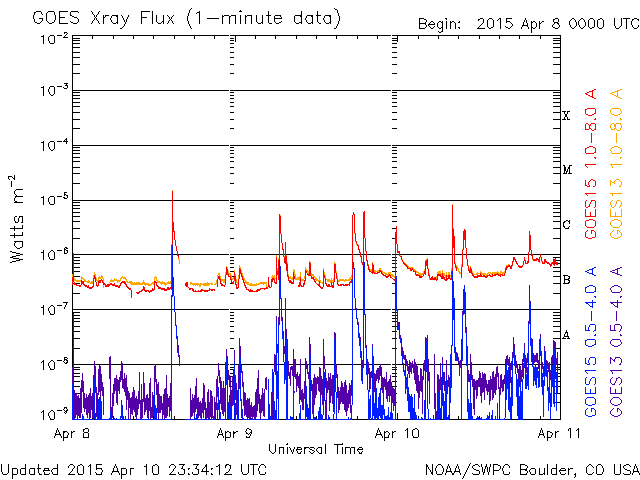Select the red GOES15 1.0-8.0 A legend
The image size is (640, 480).
tap(591, 164)
